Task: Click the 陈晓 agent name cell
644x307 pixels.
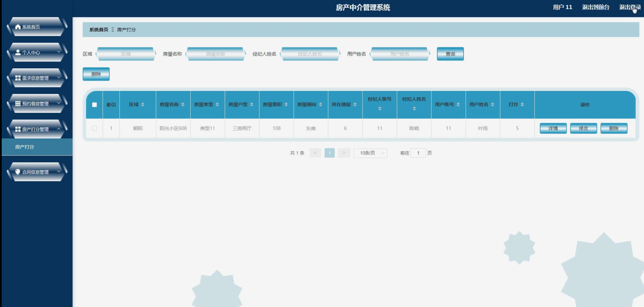Action: tap(414, 129)
